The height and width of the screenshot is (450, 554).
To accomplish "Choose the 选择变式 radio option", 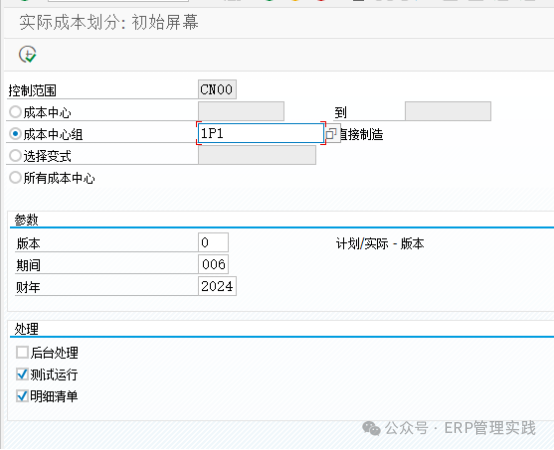I will pos(15,156).
